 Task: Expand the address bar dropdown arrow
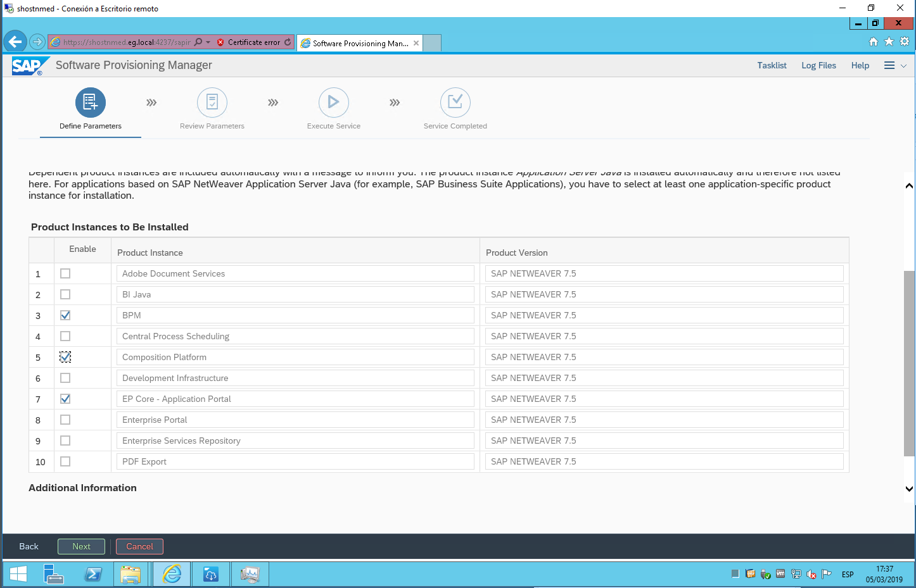pos(208,42)
